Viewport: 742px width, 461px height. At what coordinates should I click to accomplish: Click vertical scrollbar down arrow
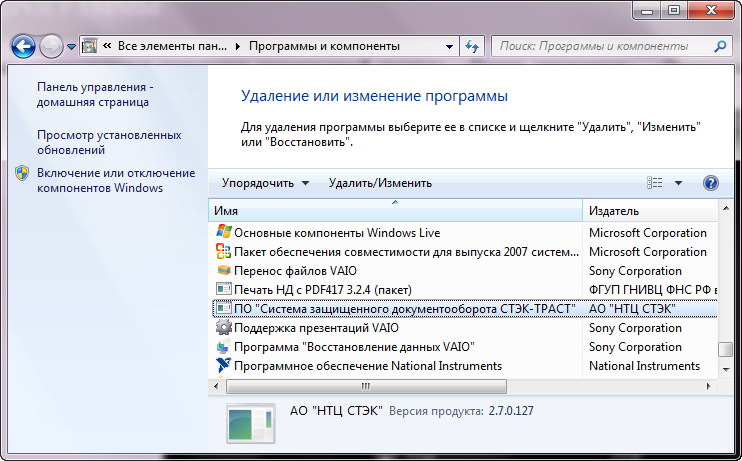726,370
